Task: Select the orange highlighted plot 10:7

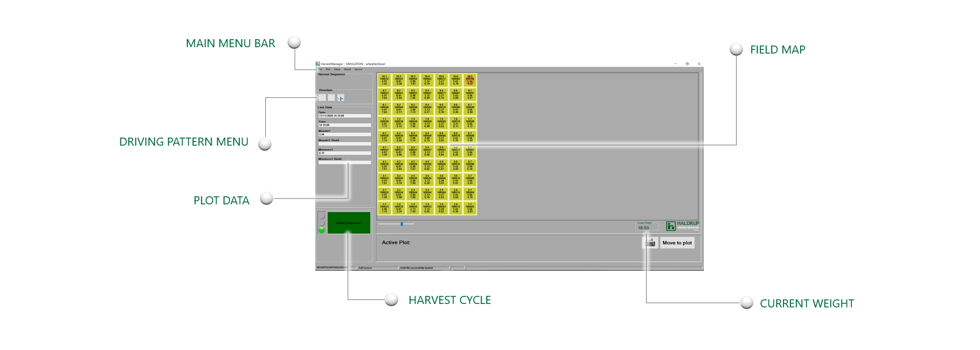Action: point(470,80)
